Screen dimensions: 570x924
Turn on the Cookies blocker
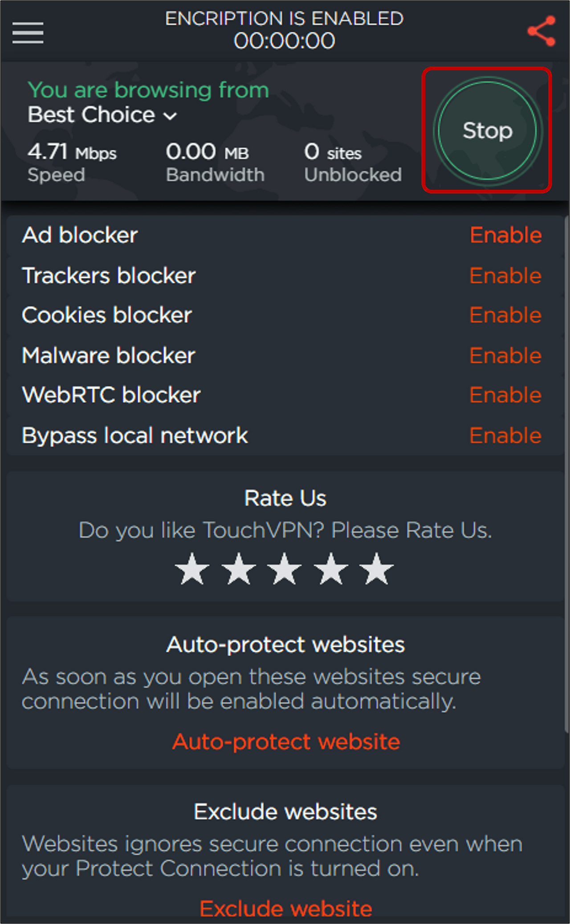pyautogui.click(x=506, y=315)
